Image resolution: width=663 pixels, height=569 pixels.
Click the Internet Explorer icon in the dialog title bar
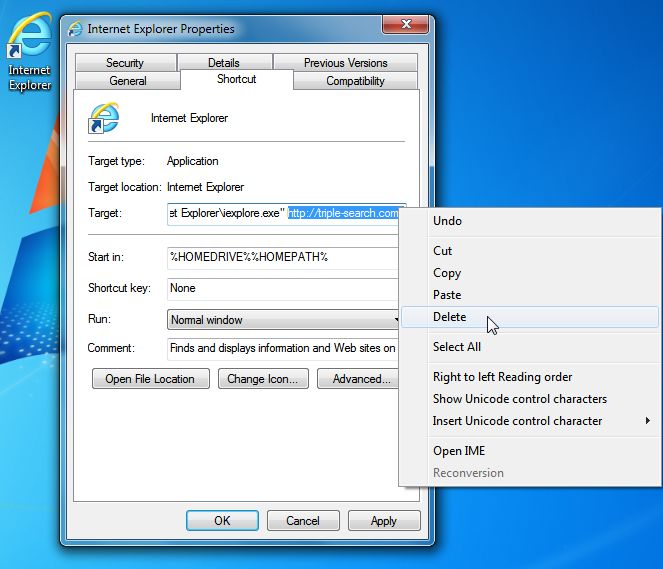coord(75,29)
